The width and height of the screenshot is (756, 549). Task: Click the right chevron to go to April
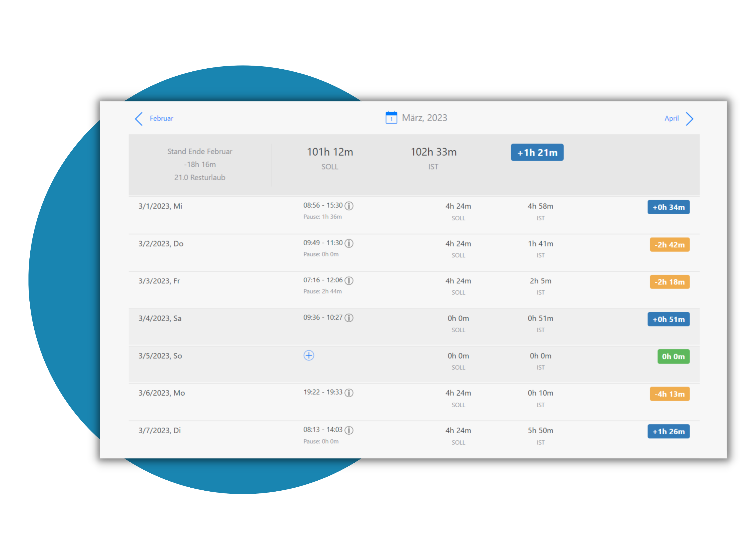point(689,119)
